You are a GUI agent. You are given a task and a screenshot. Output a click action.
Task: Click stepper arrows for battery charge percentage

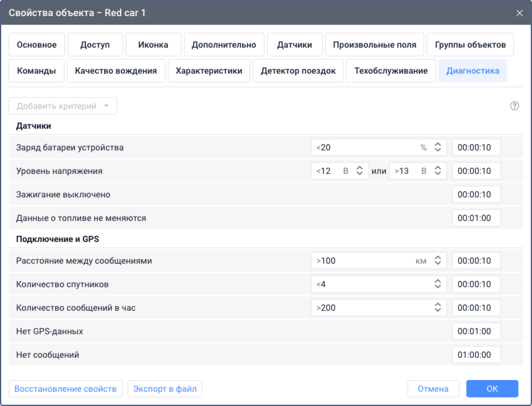click(x=437, y=147)
